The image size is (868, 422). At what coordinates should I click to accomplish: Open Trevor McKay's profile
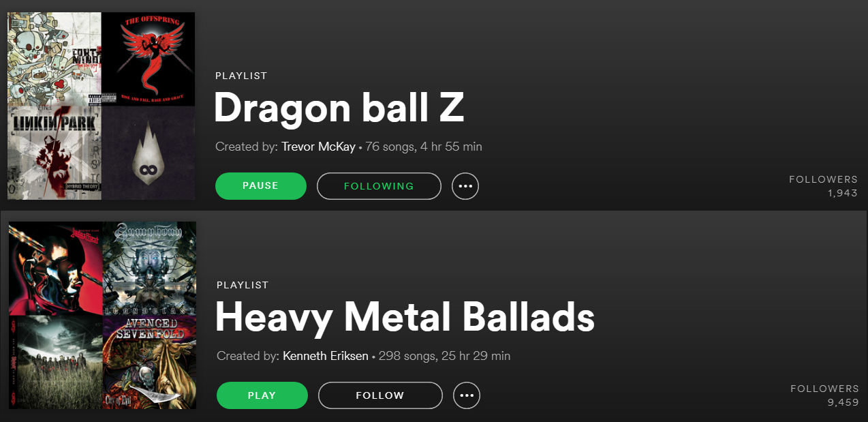click(x=318, y=147)
